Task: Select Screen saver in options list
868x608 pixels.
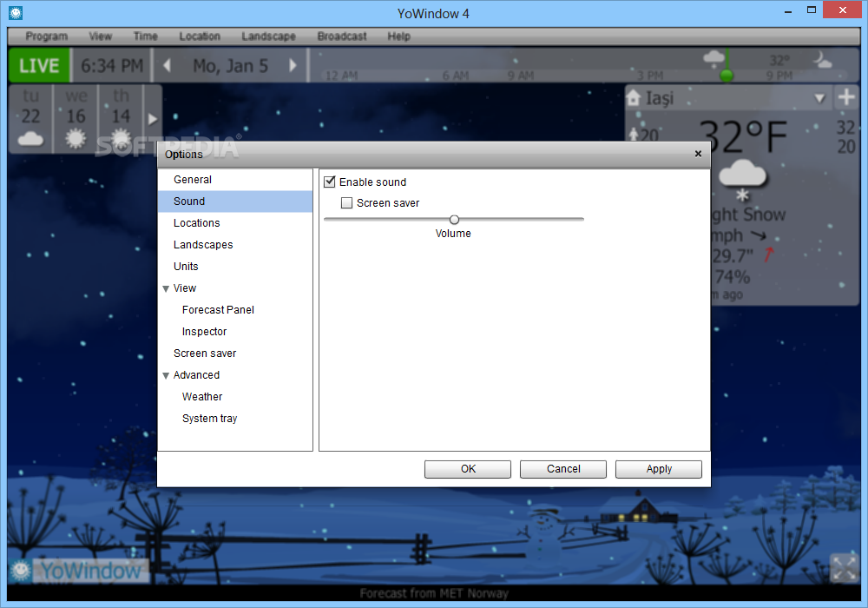Action: tap(235, 354)
